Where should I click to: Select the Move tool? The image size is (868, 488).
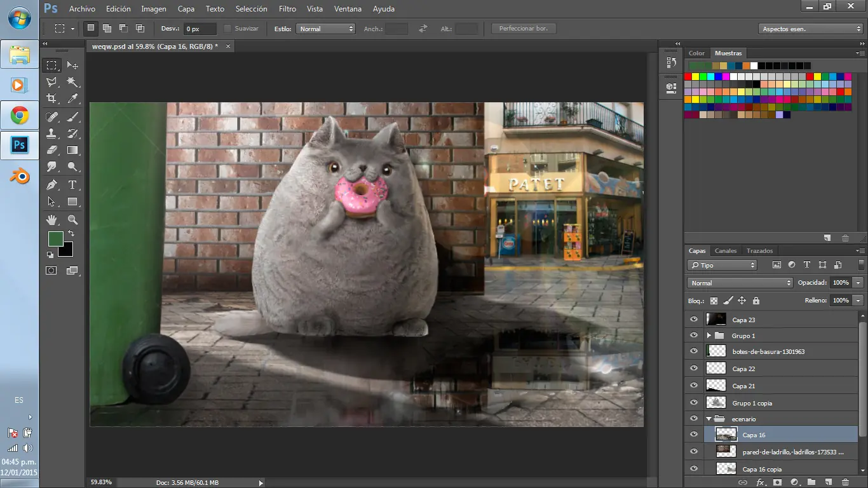(72, 65)
